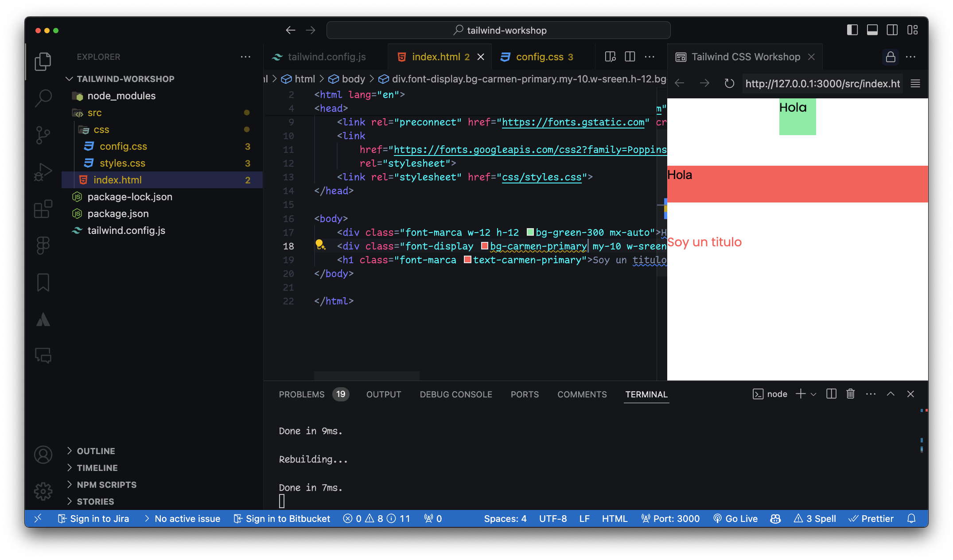The image size is (953, 560).
Task: Toggle the secondary sidebar layout button
Action: tap(892, 30)
